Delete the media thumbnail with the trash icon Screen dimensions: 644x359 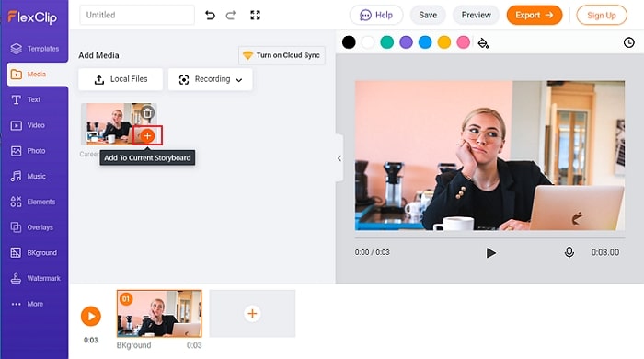click(x=147, y=112)
